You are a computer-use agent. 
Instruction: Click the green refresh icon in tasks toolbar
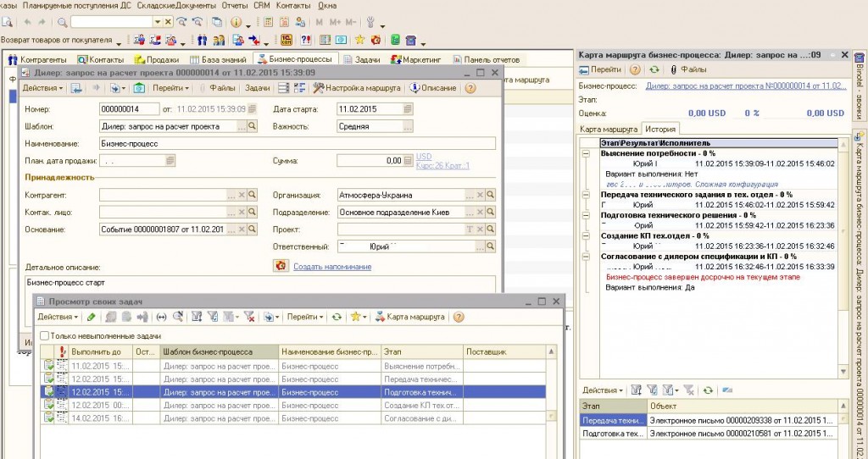pos(337,317)
